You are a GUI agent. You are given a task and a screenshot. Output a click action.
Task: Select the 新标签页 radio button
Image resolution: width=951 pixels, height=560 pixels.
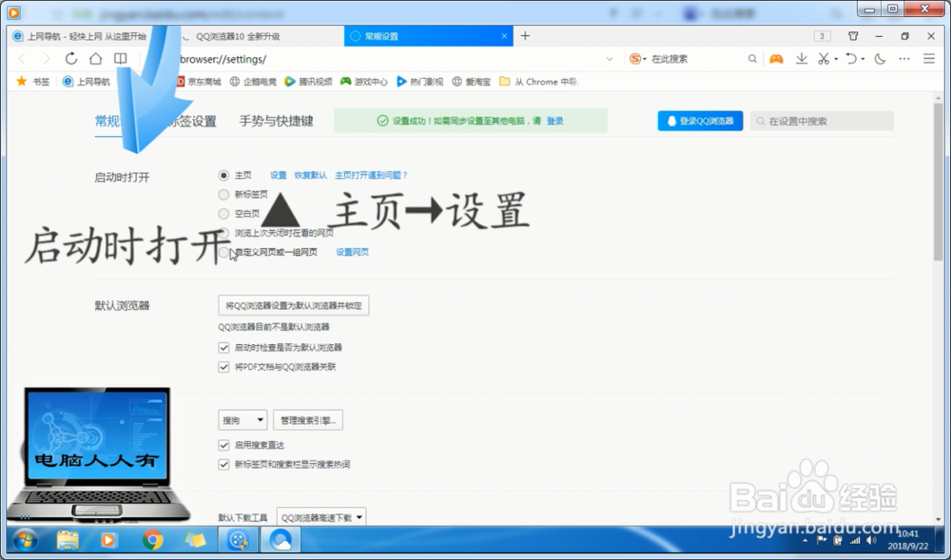click(223, 195)
